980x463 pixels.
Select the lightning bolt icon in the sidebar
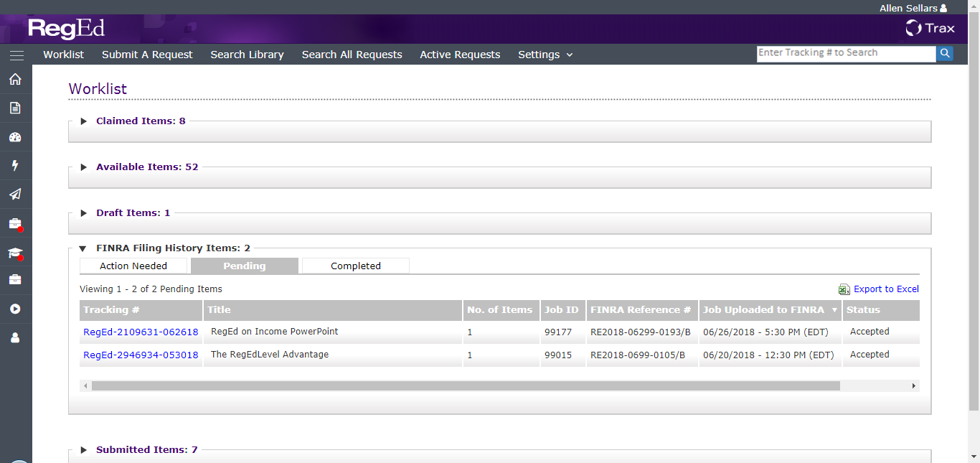(x=15, y=166)
